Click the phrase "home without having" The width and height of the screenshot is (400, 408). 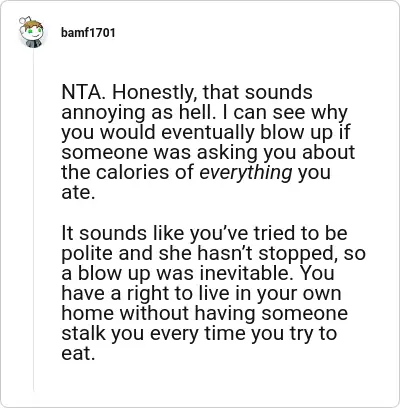pyautogui.click(x=159, y=314)
